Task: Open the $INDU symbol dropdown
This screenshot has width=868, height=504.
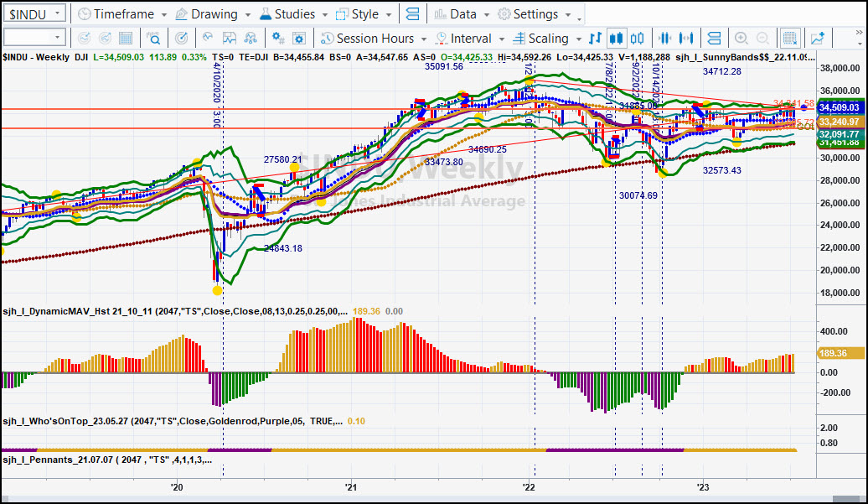Action: (x=34, y=14)
